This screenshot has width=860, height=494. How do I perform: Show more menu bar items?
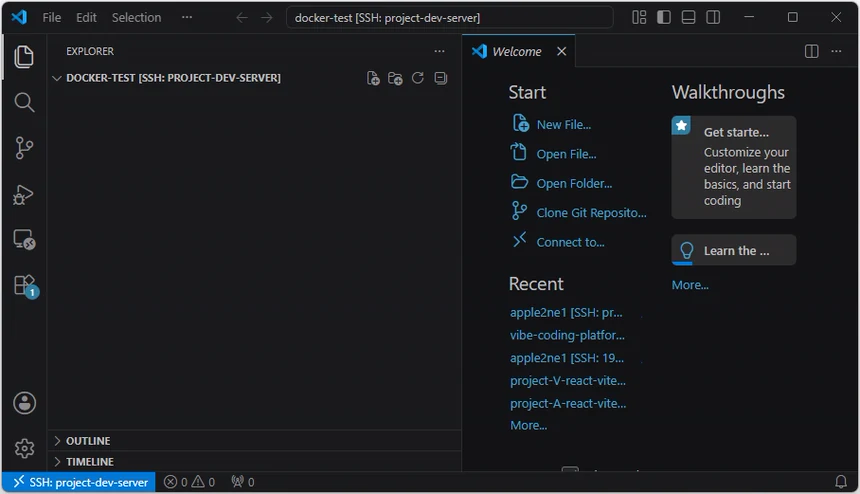(187, 18)
